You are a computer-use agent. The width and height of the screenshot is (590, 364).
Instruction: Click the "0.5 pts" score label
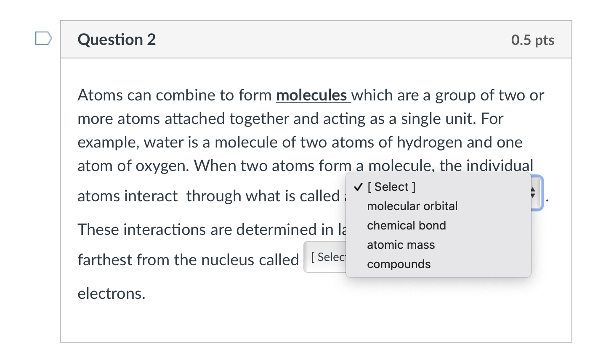(533, 40)
